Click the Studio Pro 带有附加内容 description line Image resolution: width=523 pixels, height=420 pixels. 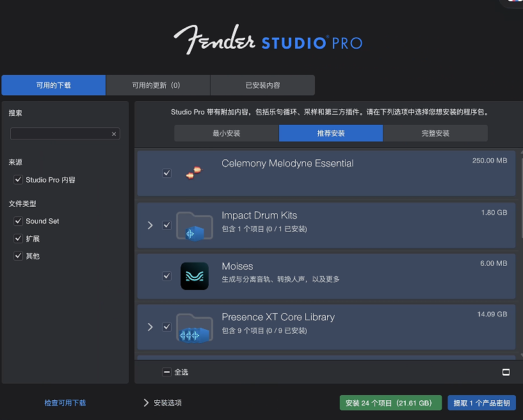coord(330,112)
